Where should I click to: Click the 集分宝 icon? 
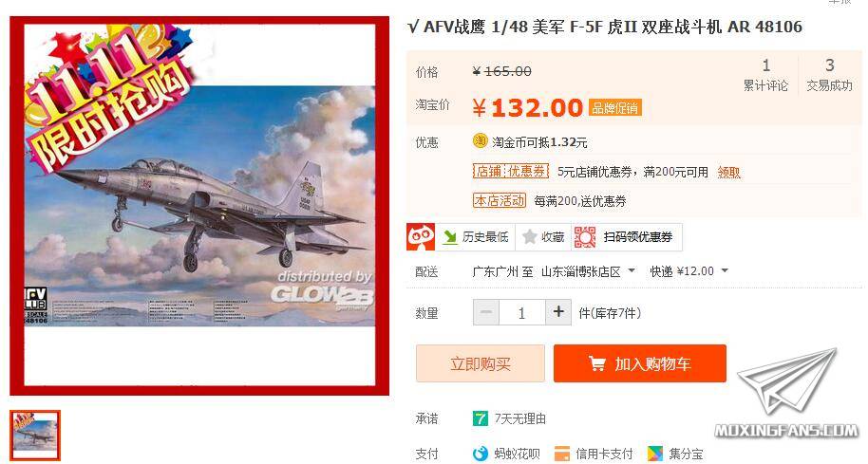[x=655, y=454]
